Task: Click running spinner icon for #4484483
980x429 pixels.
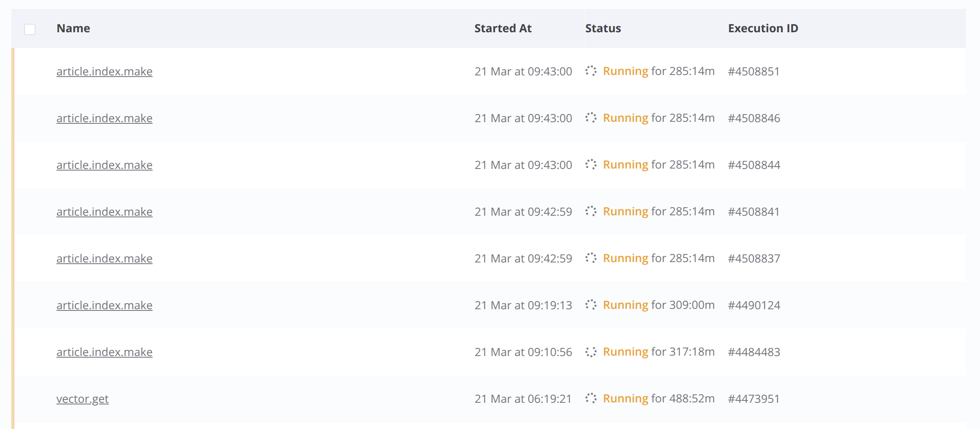Action: 591,352
